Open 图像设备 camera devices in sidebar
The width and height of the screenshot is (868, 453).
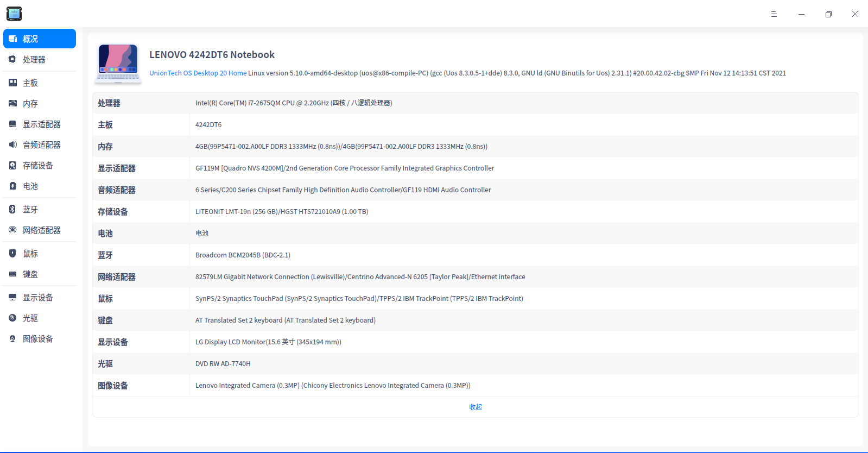pos(40,338)
